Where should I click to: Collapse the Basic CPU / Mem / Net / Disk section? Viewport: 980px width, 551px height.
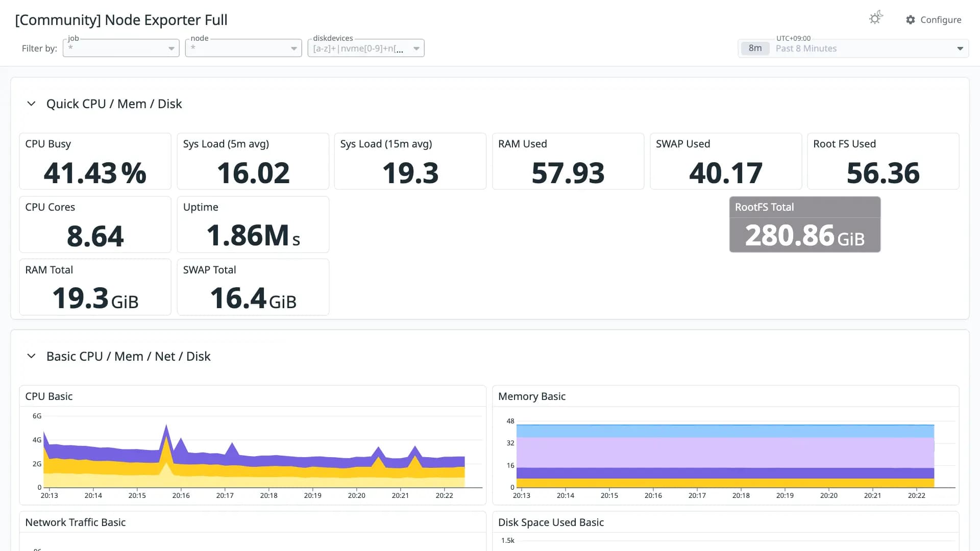tap(31, 356)
